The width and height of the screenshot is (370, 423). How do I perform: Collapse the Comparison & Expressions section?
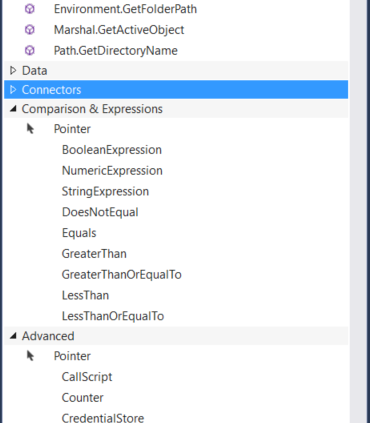coord(13,109)
